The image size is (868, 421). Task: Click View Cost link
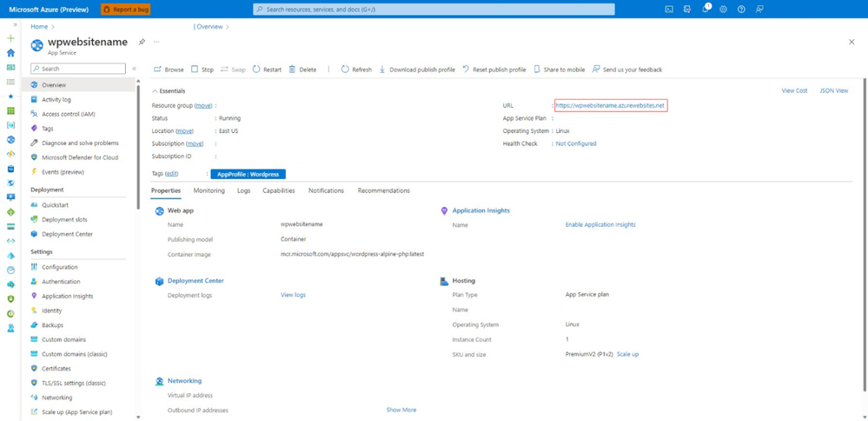click(794, 90)
